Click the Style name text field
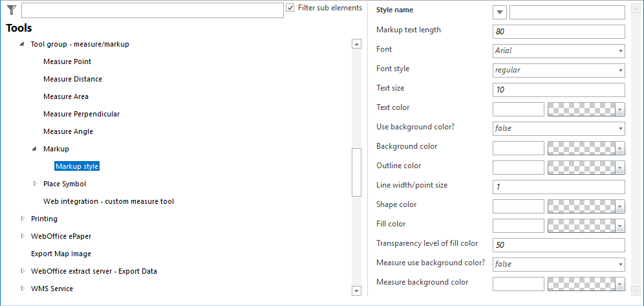644x306 pixels. pos(567,12)
